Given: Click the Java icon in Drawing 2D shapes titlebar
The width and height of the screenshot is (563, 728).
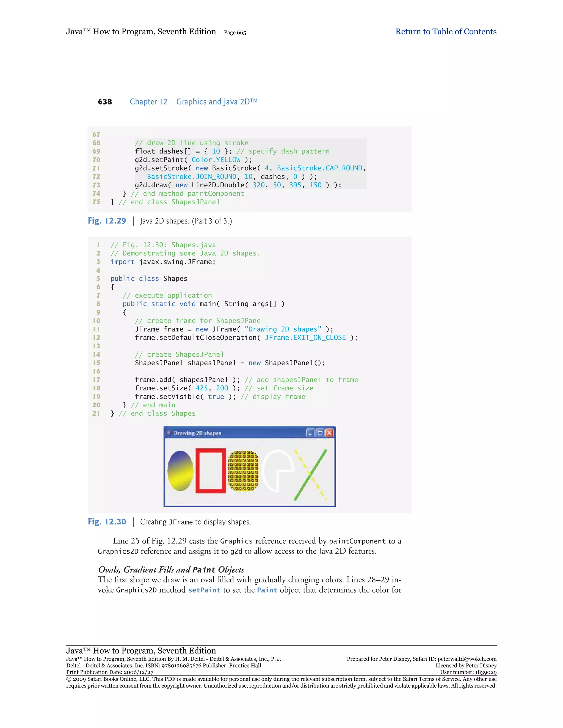Looking at the screenshot, I should pyautogui.click(x=169, y=433).
